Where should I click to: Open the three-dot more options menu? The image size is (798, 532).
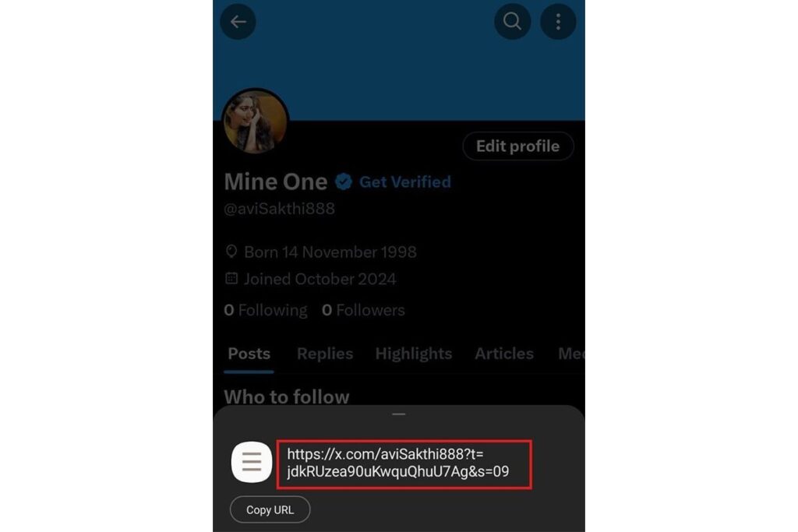[x=558, y=21]
